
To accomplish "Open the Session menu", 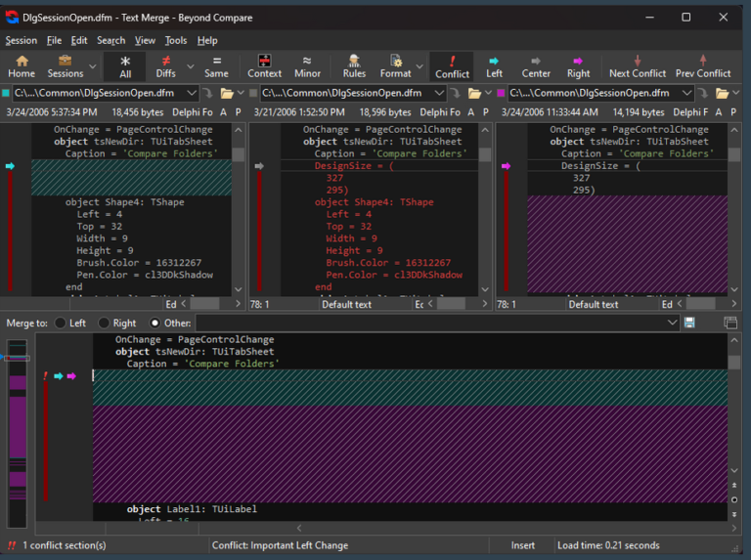I will pyautogui.click(x=21, y=40).
